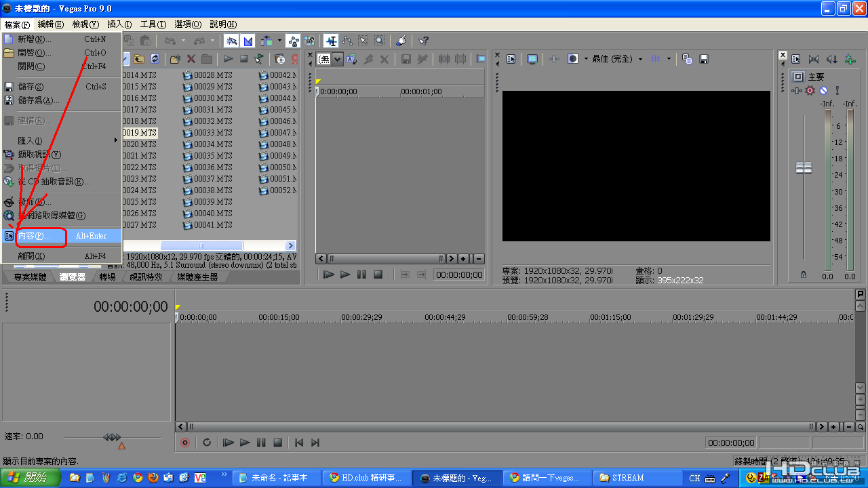Image resolution: width=868 pixels, height=488 pixels.
Task: Select file 00028.MTS in explorer
Action: [208, 75]
